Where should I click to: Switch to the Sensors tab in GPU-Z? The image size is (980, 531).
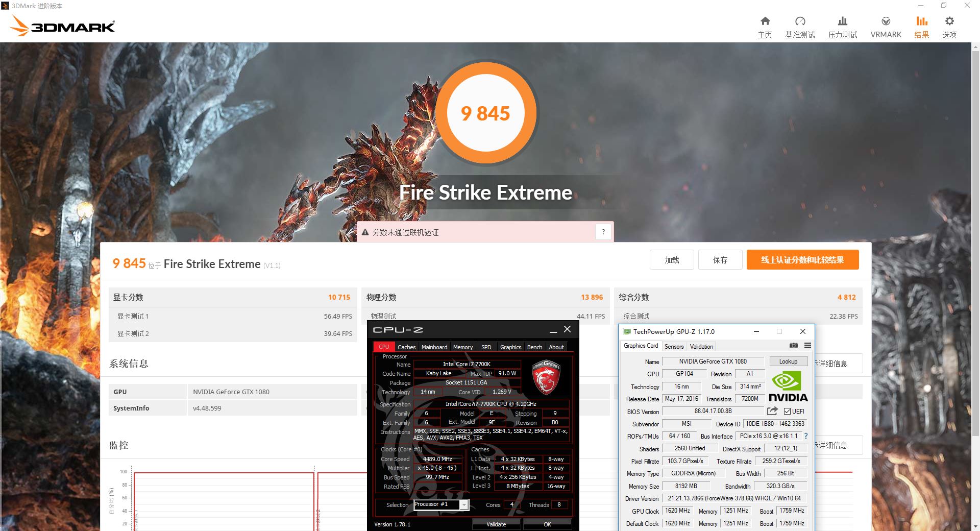pyautogui.click(x=674, y=346)
